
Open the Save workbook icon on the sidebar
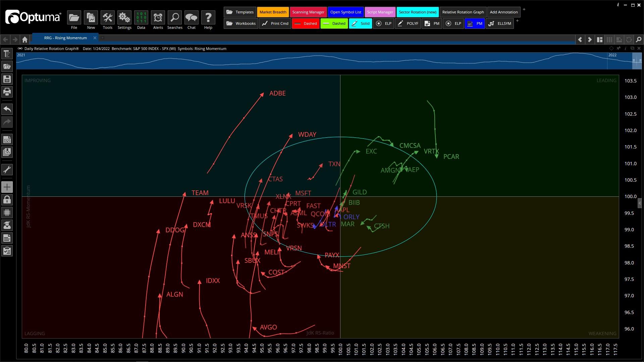point(7,79)
